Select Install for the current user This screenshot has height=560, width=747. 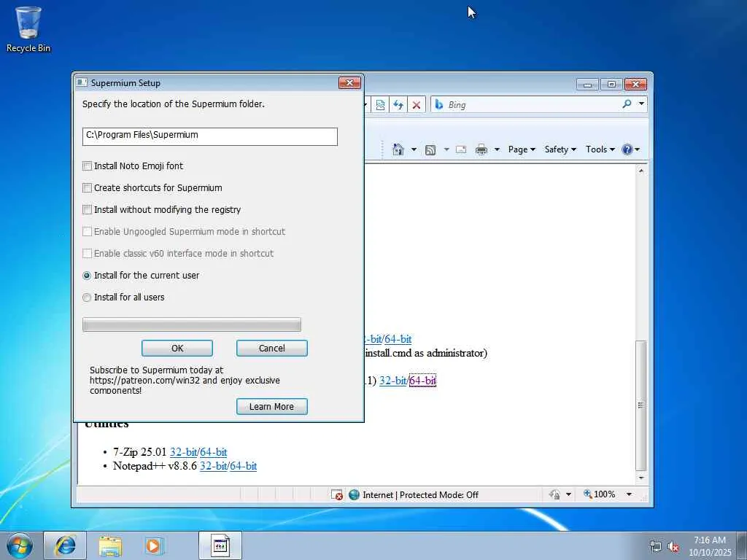tap(87, 275)
